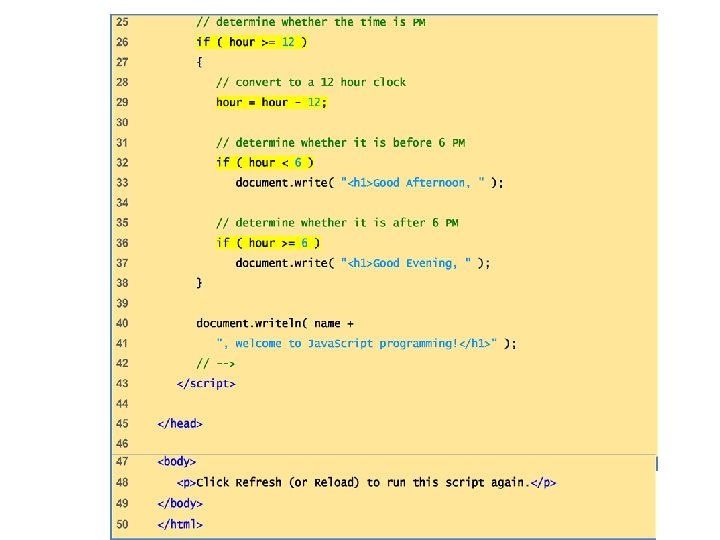The image size is (720, 540).
Task: Click the comment 'determine whether the time is PM'
Action: [x=311, y=22]
